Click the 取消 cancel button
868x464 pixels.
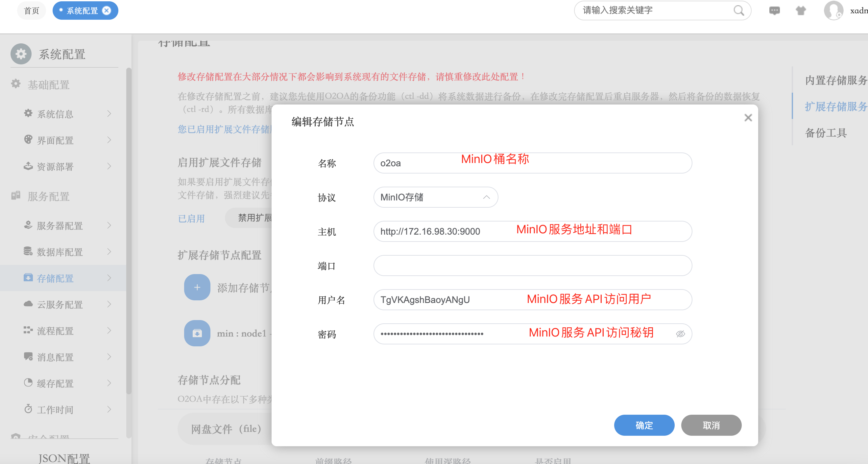pos(711,425)
